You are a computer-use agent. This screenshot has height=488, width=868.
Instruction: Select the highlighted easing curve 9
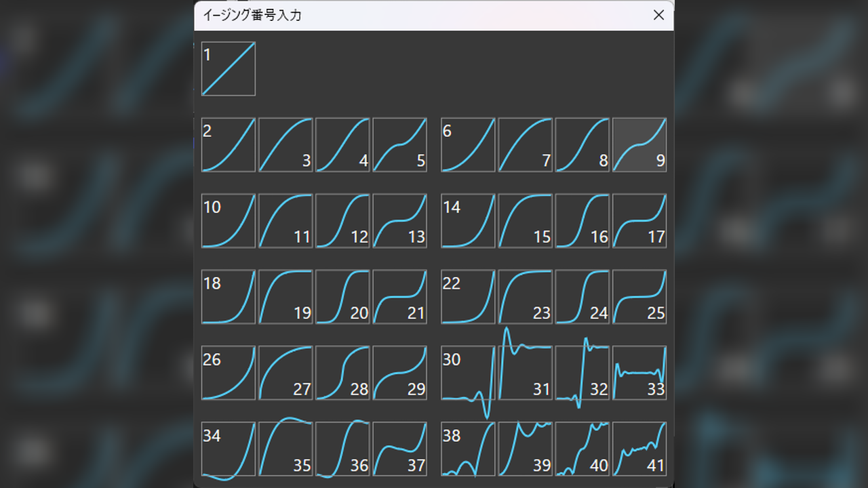[x=639, y=144]
